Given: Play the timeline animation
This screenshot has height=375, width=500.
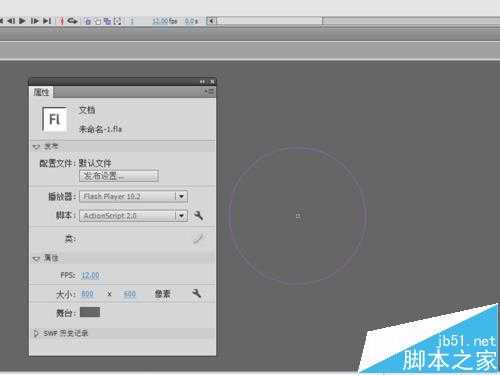Looking at the screenshot, I should coord(22,21).
